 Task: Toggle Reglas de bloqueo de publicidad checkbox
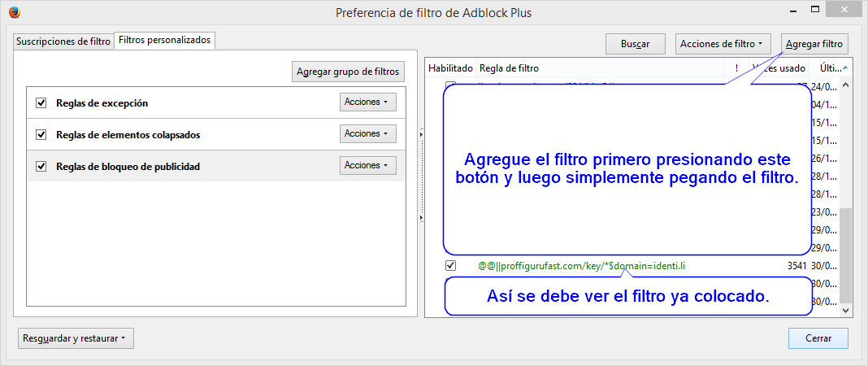(x=41, y=166)
